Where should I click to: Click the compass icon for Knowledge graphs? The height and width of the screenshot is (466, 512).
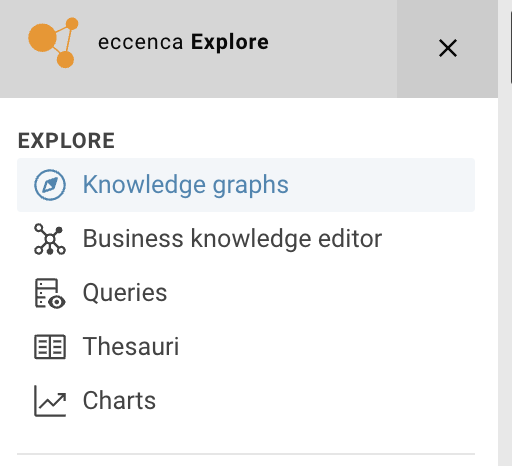click(50, 185)
